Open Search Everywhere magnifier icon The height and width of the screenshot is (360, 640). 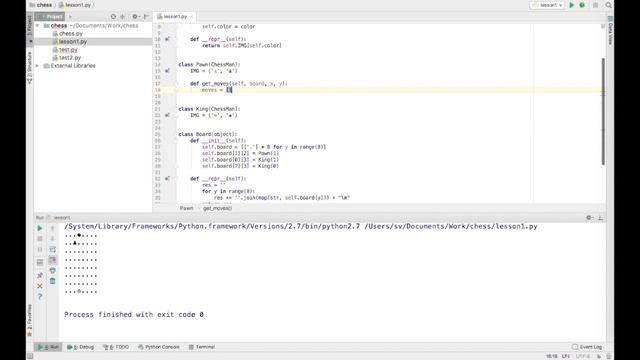pyautogui.click(x=608, y=5)
